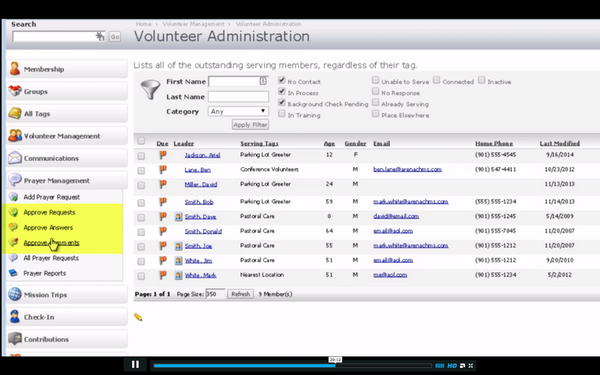Viewport: 600px width, 375px height.
Task: Click the Refresh button
Action: click(240, 294)
